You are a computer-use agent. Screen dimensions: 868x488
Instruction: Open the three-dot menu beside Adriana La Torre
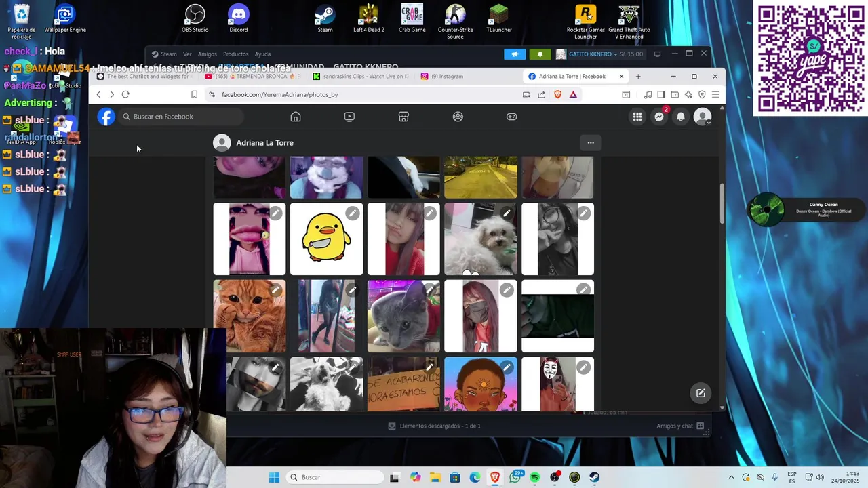[x=591, y=143]
